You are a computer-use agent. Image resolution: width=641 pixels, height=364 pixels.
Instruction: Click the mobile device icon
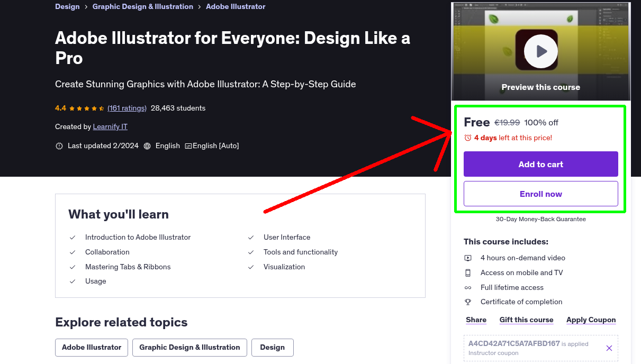468,273
